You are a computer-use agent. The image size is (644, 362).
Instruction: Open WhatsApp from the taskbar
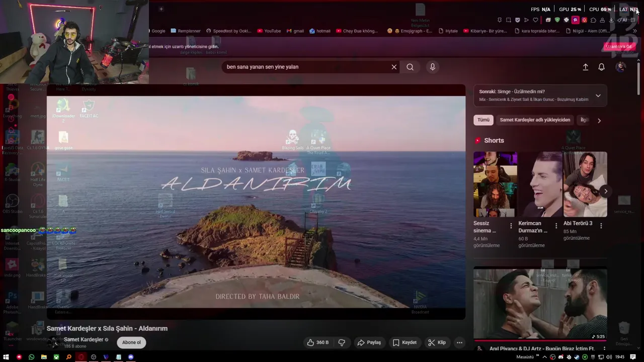point(31,357)
